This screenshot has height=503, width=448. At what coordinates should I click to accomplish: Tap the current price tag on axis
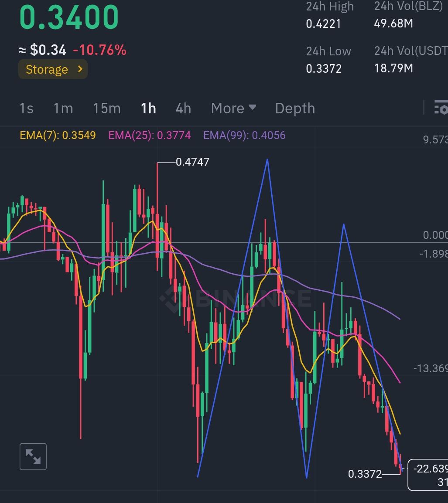(429, 475)
